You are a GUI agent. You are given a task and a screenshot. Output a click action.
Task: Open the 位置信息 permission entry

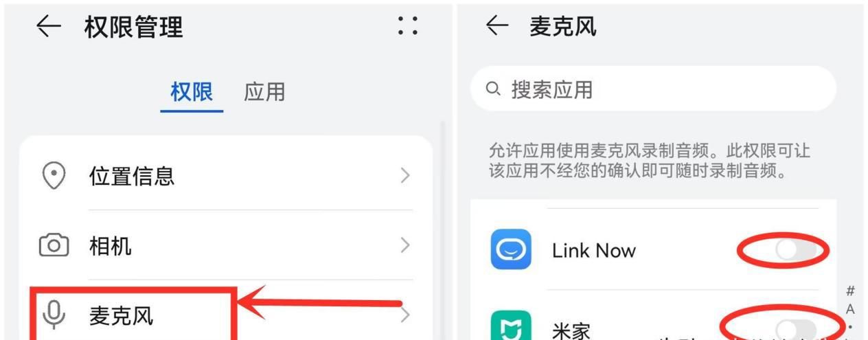click(226, 176)
